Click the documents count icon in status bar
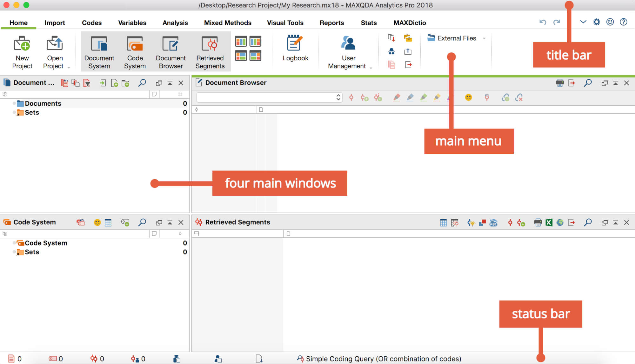 [x=11, y=359]
